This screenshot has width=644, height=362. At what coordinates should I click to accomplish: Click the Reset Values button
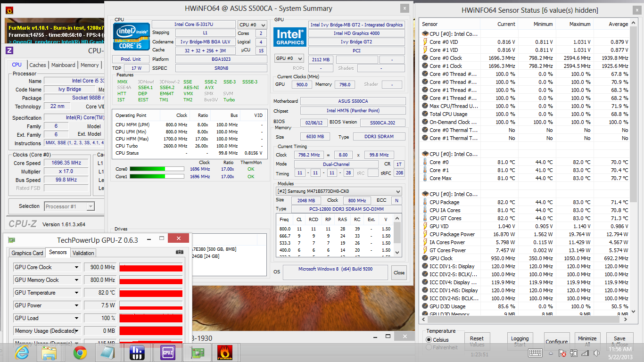pos(477,341)
